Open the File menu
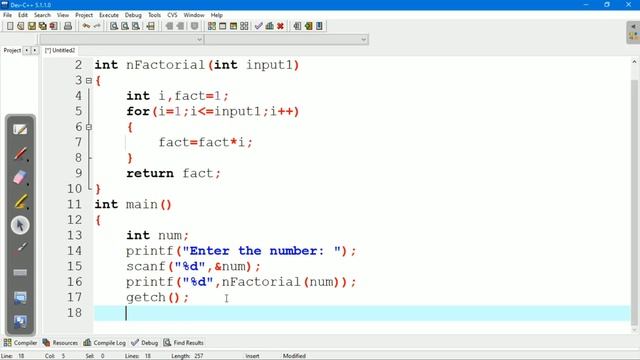 tap(7, 15)
